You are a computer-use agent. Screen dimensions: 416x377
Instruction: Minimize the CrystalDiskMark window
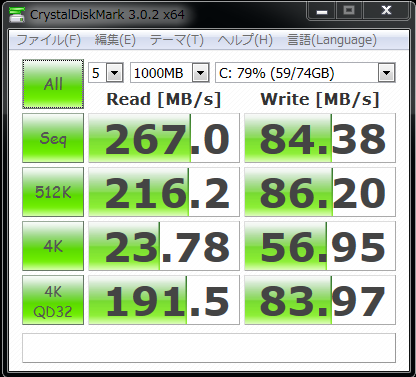pyautogui.click(x=322, y=11)
